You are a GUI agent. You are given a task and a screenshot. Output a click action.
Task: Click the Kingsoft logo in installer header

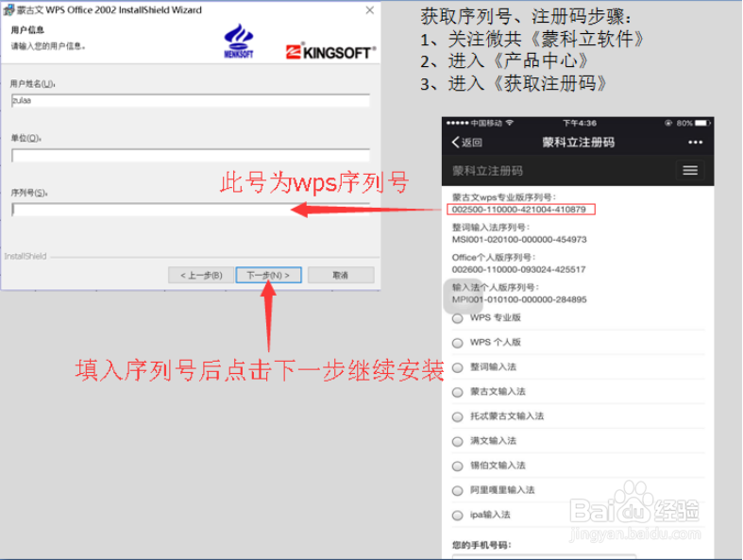point(330,51)
